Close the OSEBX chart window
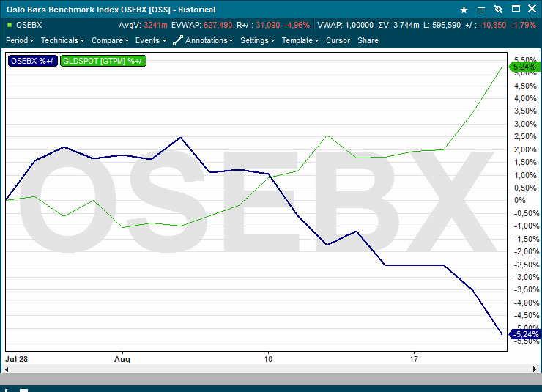Screen dimensions: 542x392 coord(532,9)
